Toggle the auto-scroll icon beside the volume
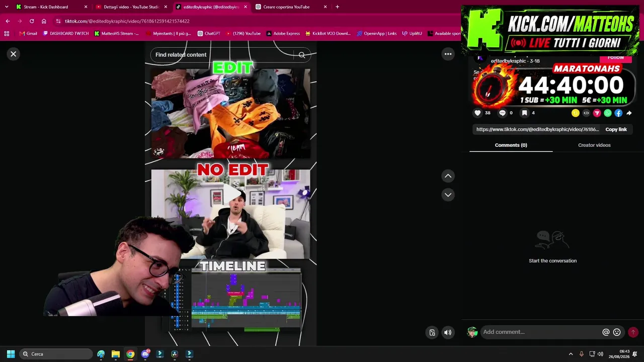This screenshot has width=644, height=362. (432, 332)
